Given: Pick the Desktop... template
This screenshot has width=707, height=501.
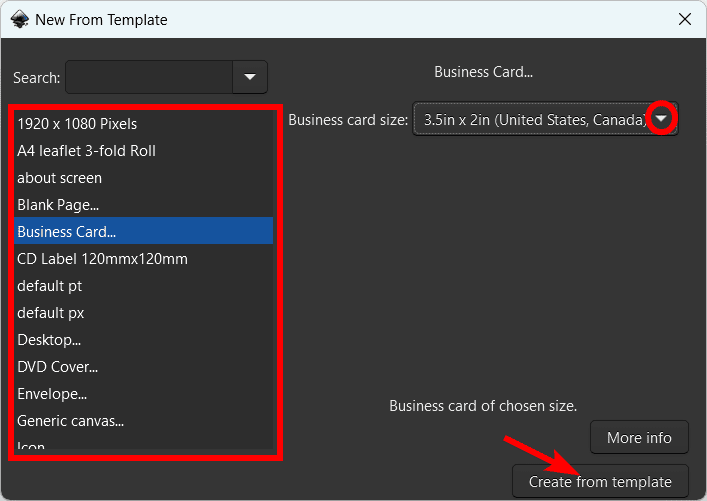Looking at the screenshot, I should 49,340.
